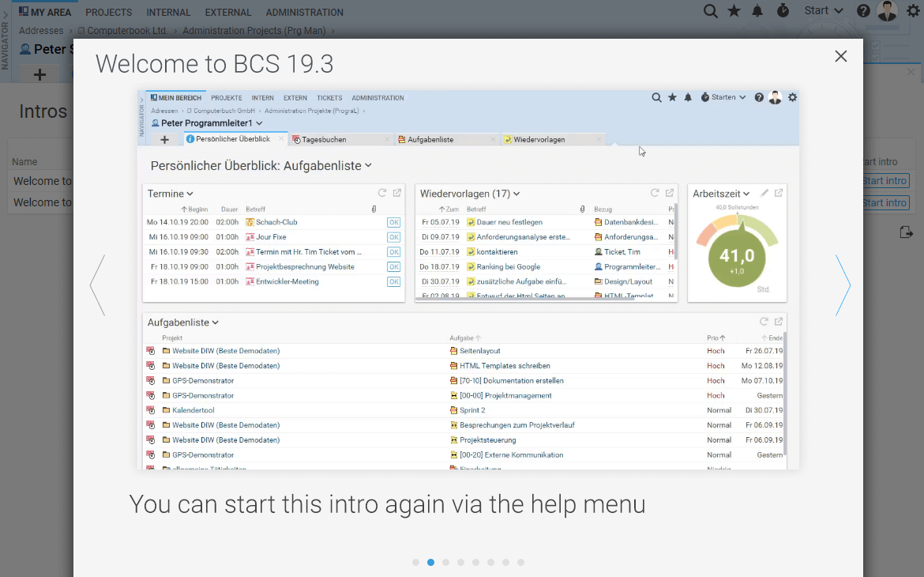Click the export icon below Start intro buttons
Viewport: 924px width, 577px height.
tap(907, 232)
